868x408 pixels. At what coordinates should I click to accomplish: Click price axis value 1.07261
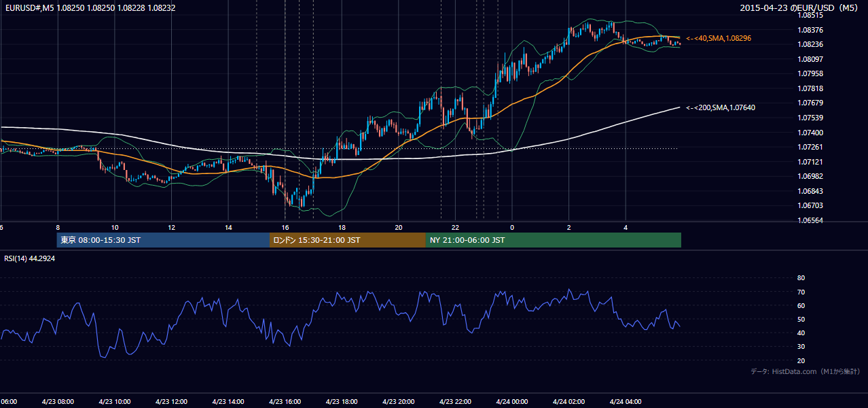[x=810, y=147]
